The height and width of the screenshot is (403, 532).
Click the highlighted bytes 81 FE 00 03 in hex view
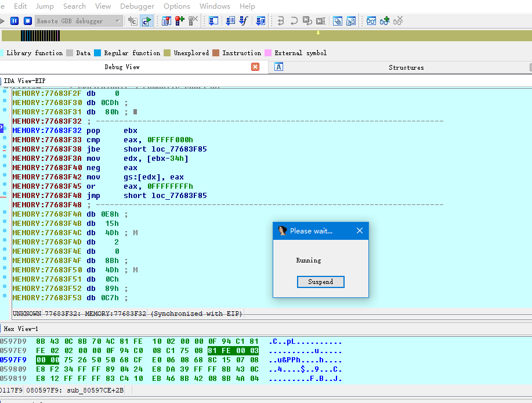tap(233, 350)
